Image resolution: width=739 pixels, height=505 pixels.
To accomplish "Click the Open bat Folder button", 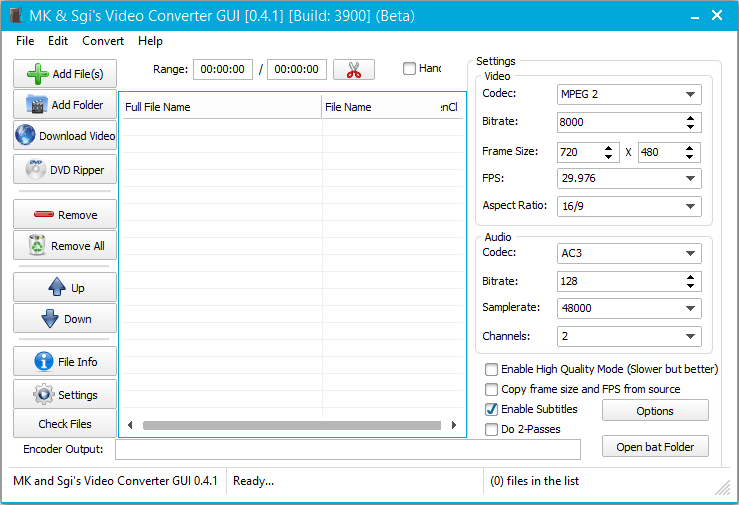I will point(655,447).
